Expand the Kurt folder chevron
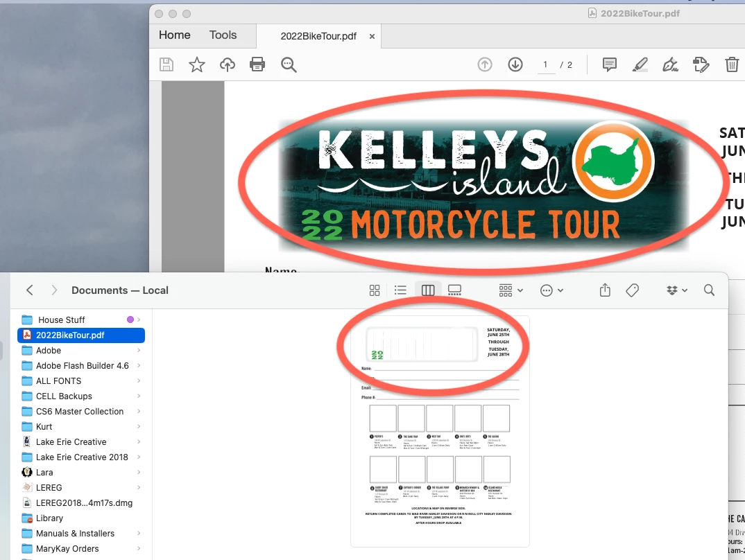745x560 pixels. [x=139, y=427]
